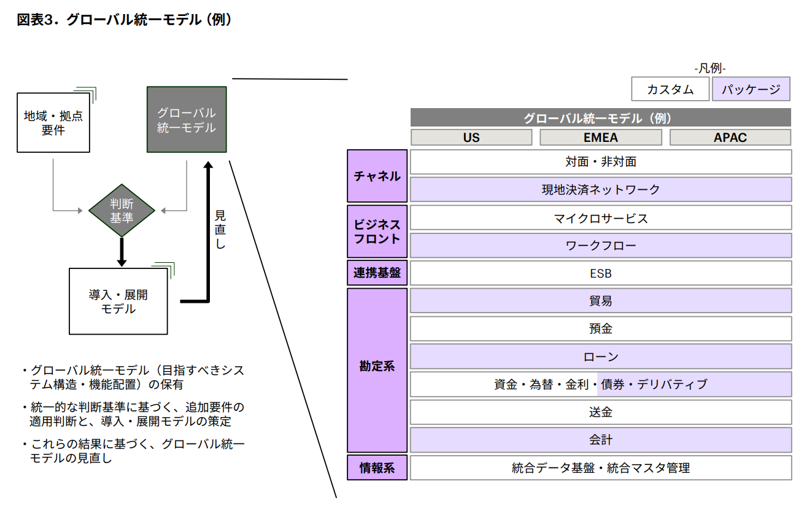Click the 判断基準 diamond shape
The width and height of the screenshot is (812, 511).
[122, 211]
